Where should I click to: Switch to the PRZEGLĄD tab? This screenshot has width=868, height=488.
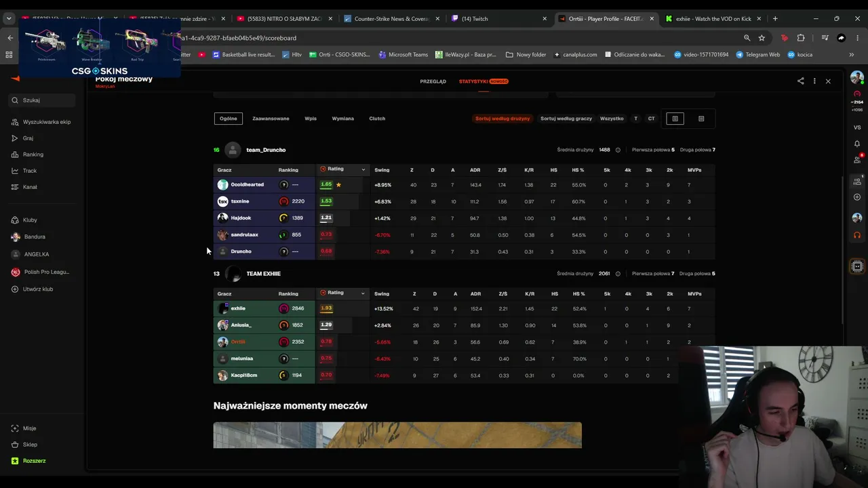tap(433, 81)
